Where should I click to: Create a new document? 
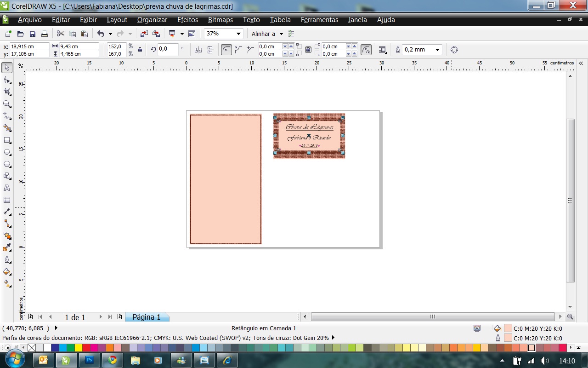8,34
